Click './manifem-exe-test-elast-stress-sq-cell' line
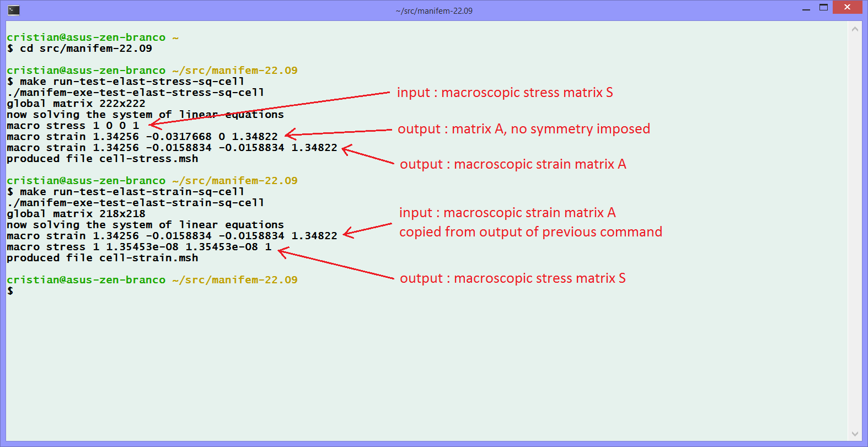 [x=136, y=93]
